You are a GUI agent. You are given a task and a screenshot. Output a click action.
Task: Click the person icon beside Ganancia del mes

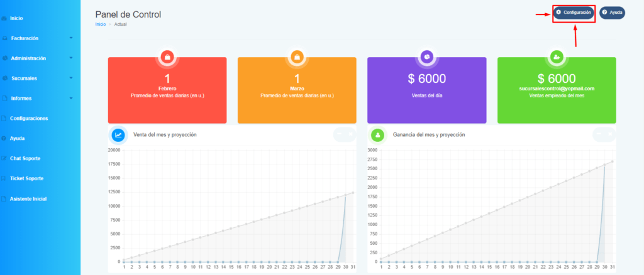click(x=377, y=134)
